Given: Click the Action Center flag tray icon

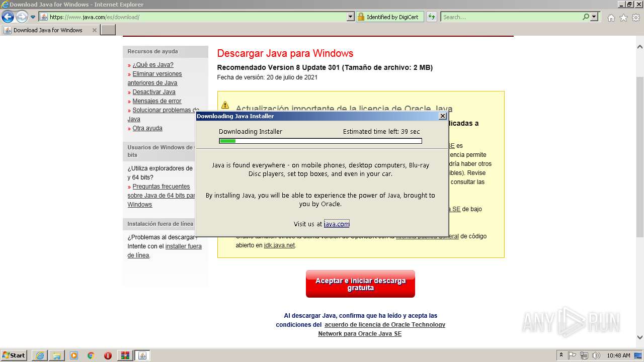Looking at the screenshot, I should pos(573,355).
